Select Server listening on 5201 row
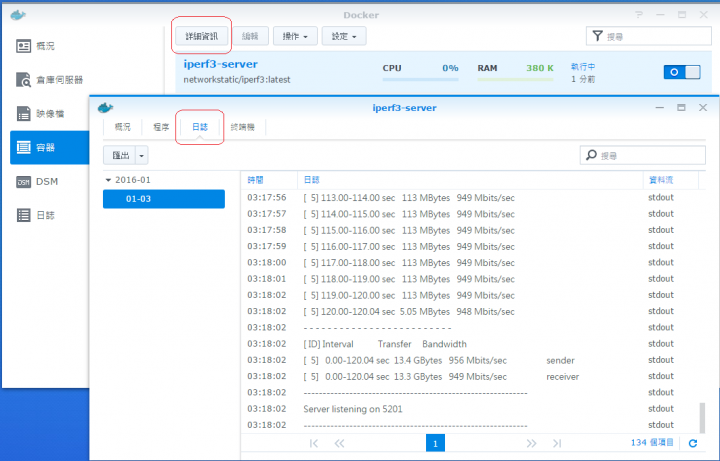This screenshot has height=461, width=720. point(471,409)
